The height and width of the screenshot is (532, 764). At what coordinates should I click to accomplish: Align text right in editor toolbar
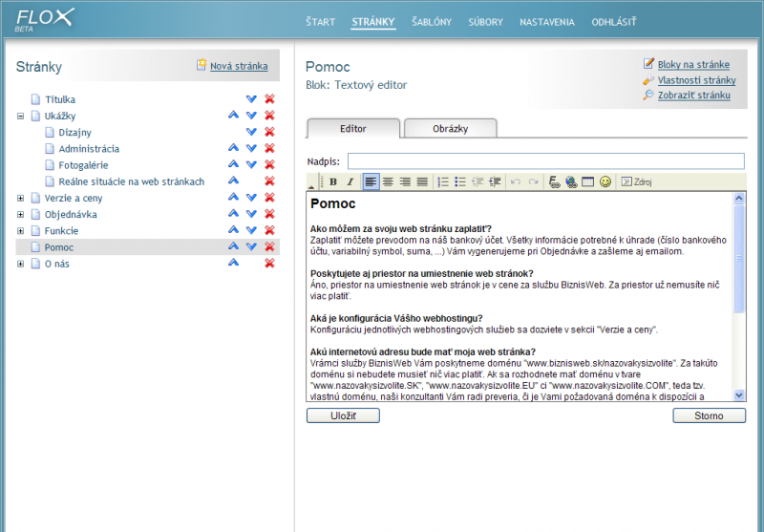(x=405, y=181)
